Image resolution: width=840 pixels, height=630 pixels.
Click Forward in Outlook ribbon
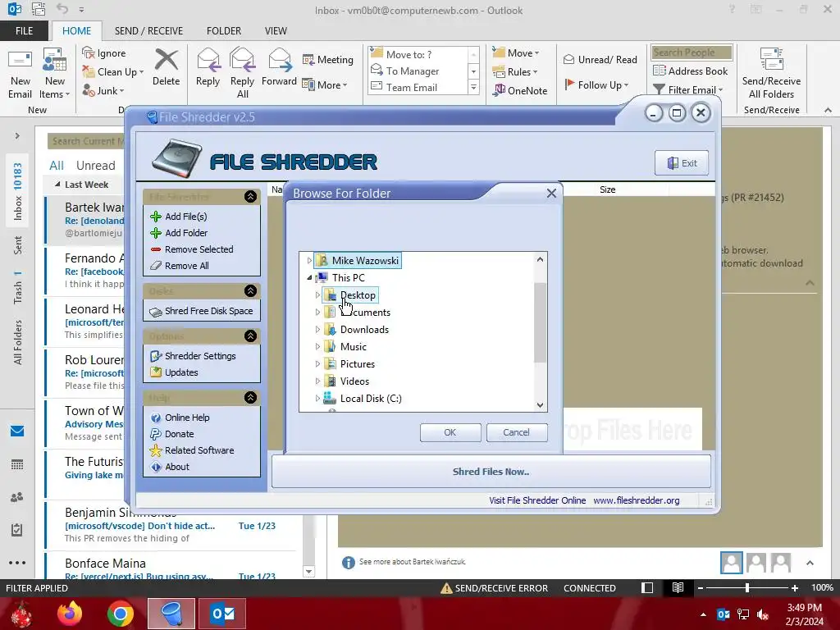coord(279,67)
